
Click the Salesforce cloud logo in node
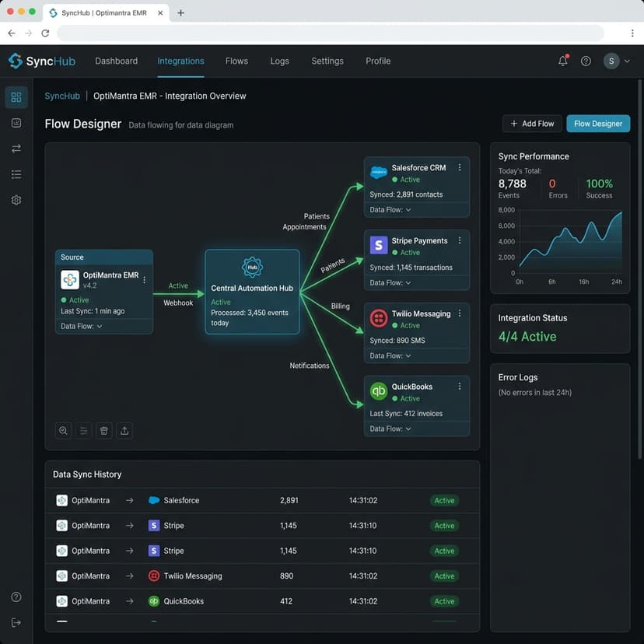378,172
